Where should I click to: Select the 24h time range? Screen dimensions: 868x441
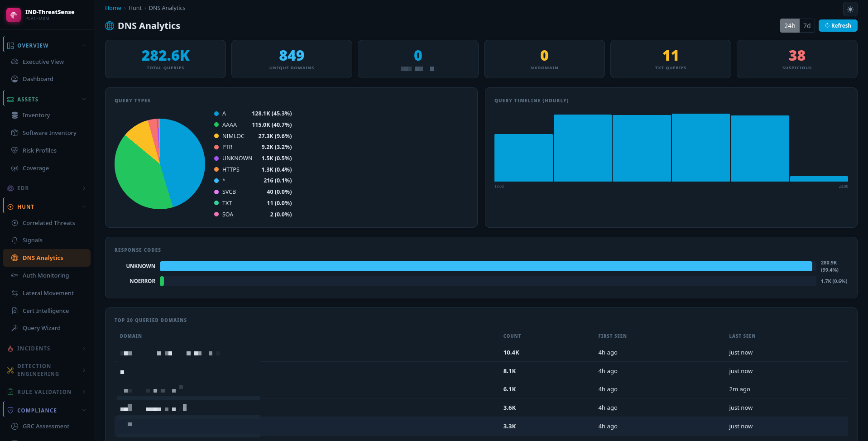click(x=790, y=26)
